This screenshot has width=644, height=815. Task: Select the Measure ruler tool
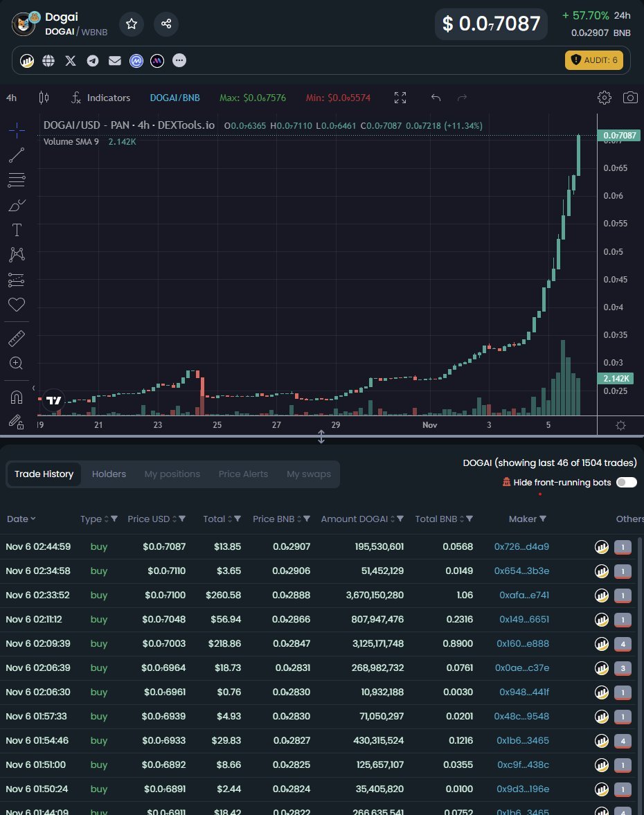(x=17, y=338)
